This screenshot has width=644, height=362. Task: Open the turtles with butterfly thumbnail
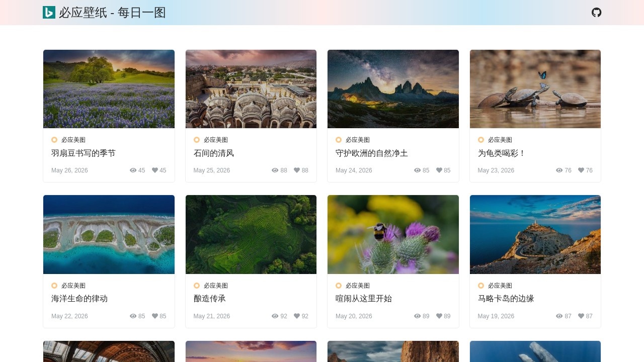(535, 89)
